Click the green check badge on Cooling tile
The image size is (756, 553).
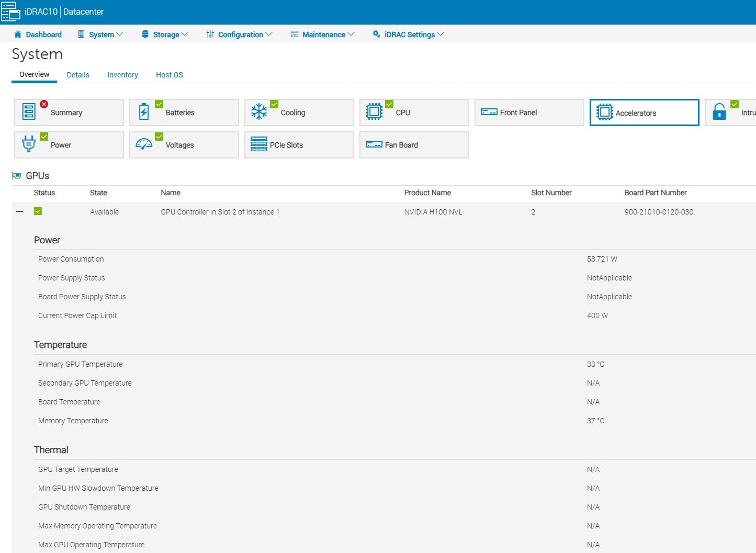[x=274, y=103]
